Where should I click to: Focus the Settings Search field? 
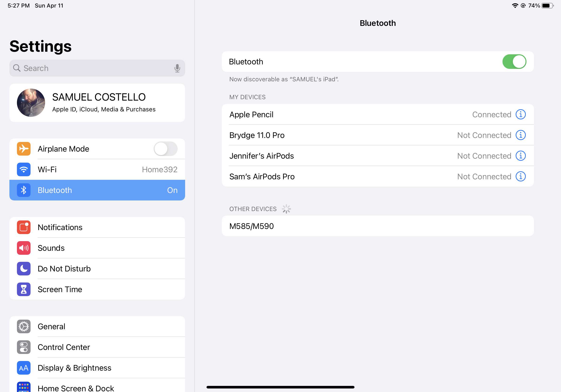(97, 68)
